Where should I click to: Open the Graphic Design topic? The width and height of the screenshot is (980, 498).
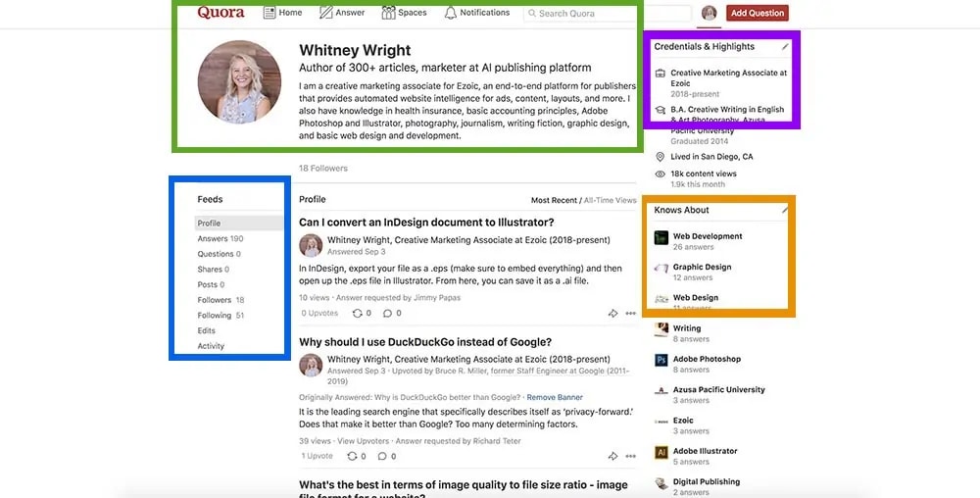coord(702,268)
